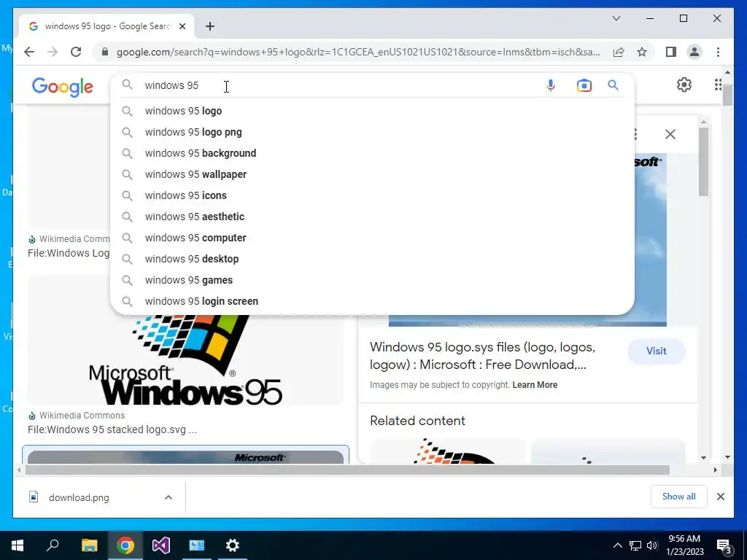Click the lock icon in the address bar
Viewport: 747px width, 560px height.
point(105,52)
